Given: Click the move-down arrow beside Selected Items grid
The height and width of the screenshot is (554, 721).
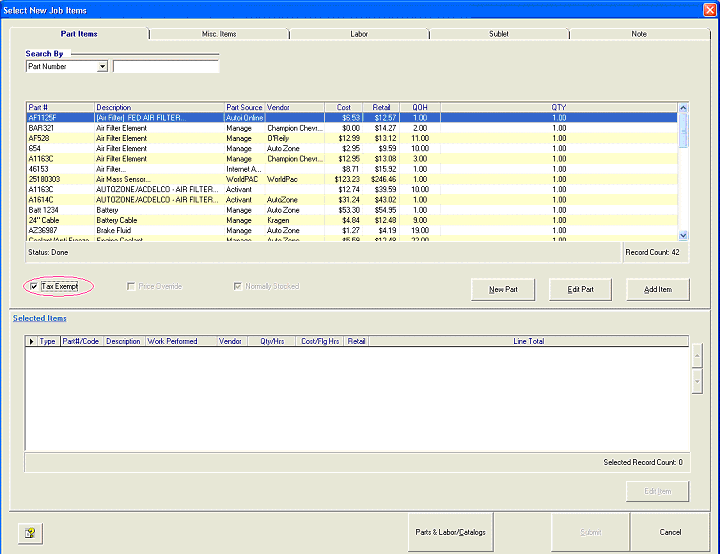Looking at the screenshot, I should (x=697, y=381).
